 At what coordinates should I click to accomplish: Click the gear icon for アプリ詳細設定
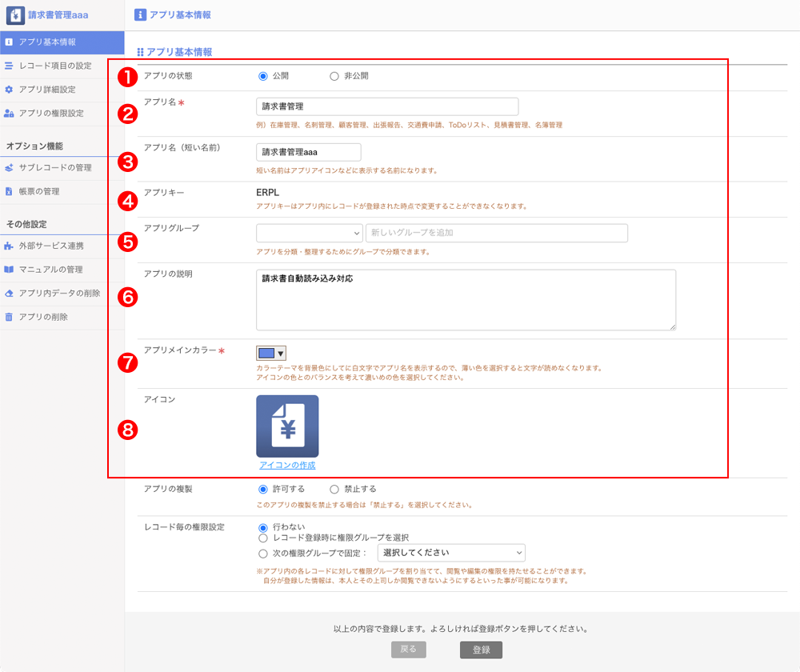click(9, 90)
